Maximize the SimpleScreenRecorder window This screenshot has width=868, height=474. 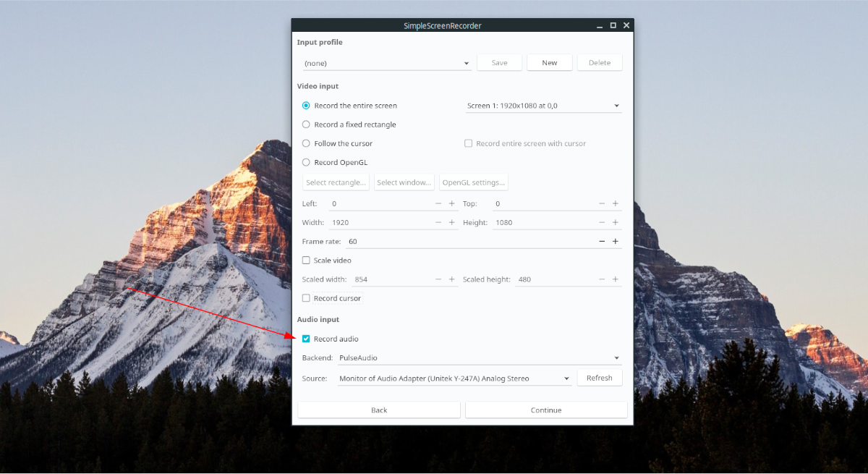click(x=613, y=25)
